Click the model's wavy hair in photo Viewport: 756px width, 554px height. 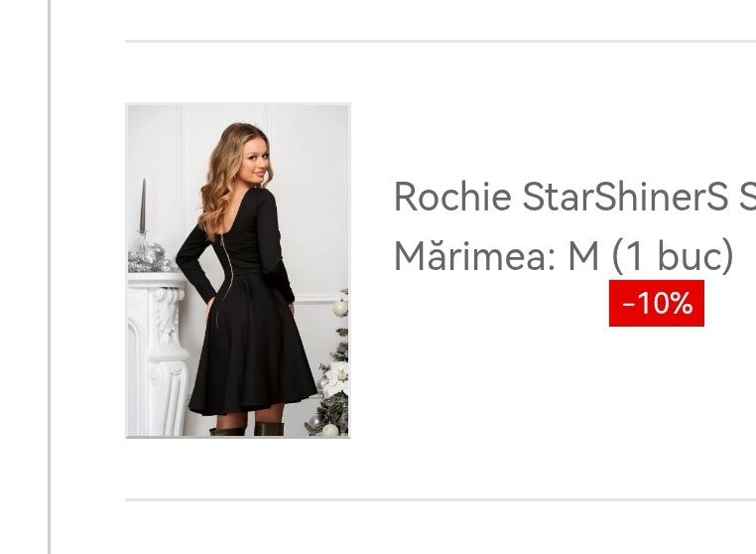[224, 181]
